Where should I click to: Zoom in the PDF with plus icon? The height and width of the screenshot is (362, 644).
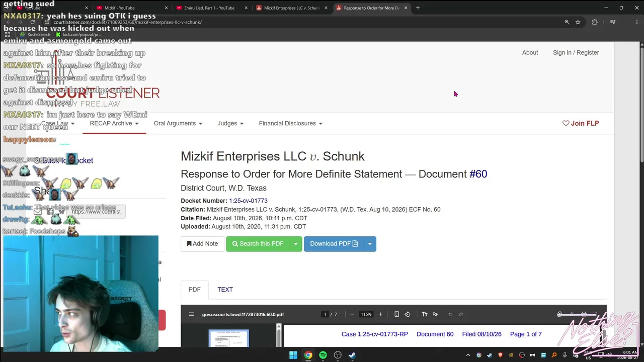click(x=380, y=314)
